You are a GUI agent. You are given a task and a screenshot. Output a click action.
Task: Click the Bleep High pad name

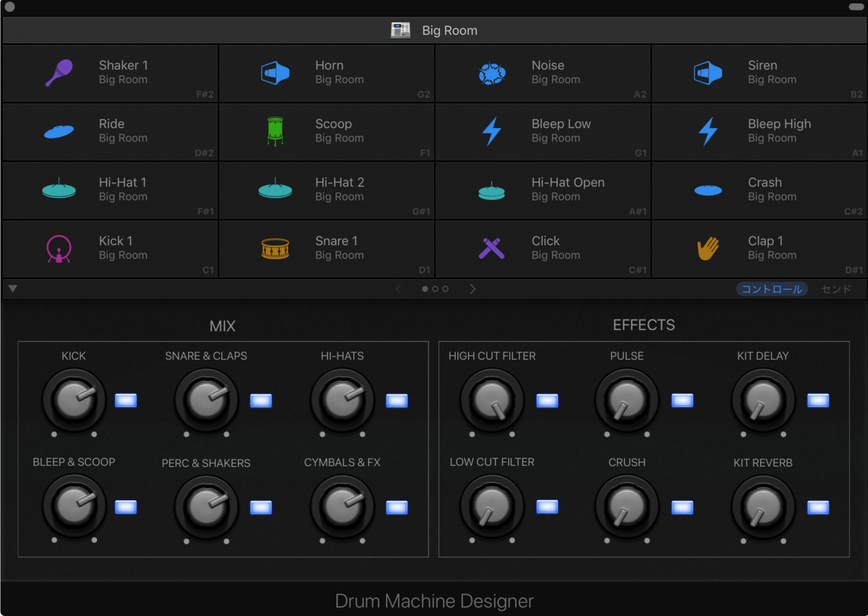point(780,124)
